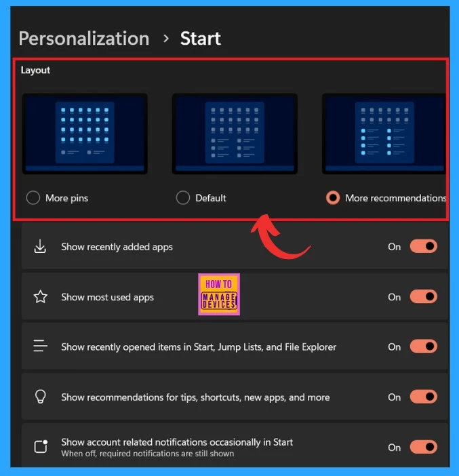Click the Start breadcrumb title
The width and height of the screenshot is (459, 476).
(x=201, y=39)
